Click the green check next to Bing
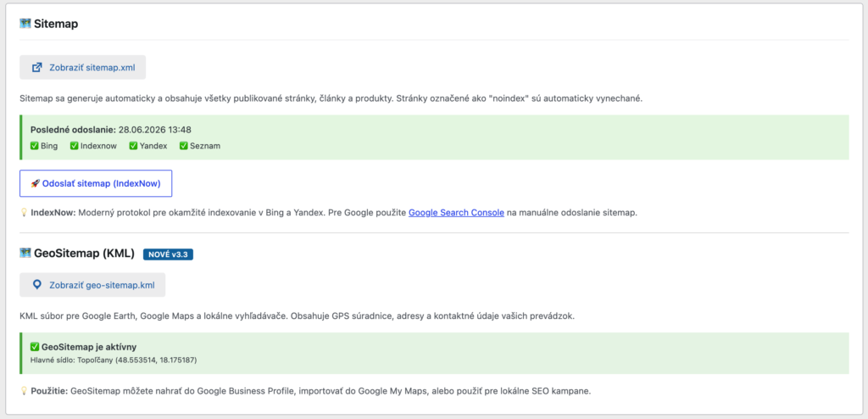The height and width of the screenshot is (419, 868). click(x=34, y=146)
